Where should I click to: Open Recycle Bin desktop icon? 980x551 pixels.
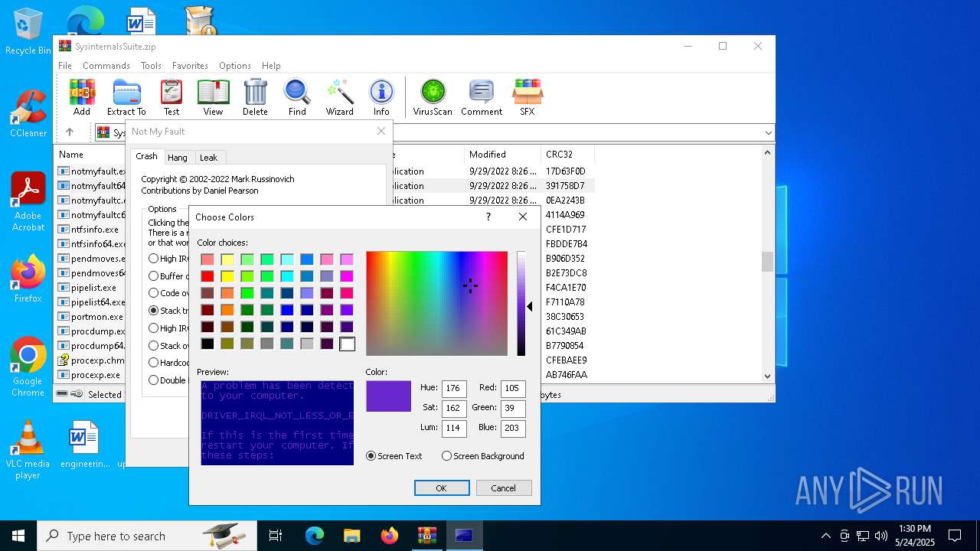coord(28,32)
